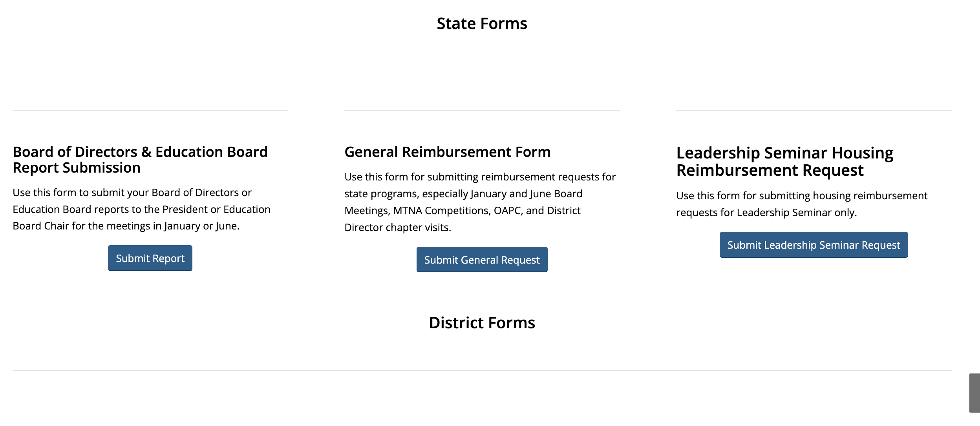Click the Leadership Seminar Housing Reimbursement heading
Image resolution: width=980 pixels, height=426 pixels.
pyautogui.click(x=784, y=161)
